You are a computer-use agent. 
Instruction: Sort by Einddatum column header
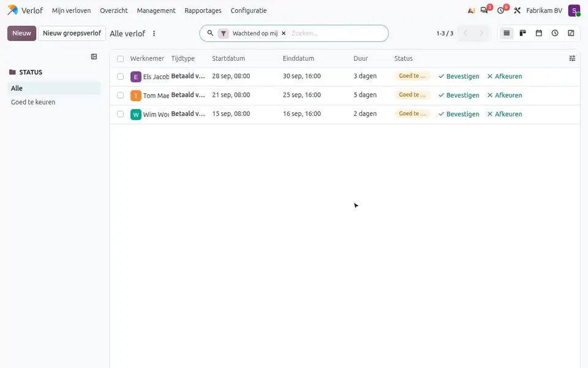click(x=298, y=58)
